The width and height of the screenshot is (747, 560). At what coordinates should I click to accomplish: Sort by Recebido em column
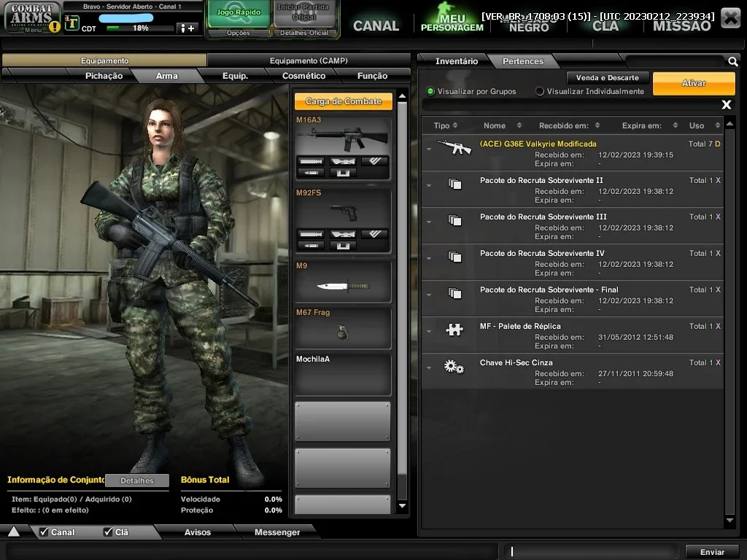(x=569, y=125)
